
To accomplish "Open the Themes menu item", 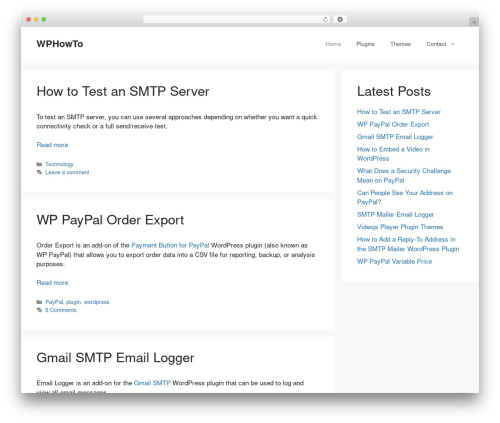I will click(x=400, y=44).
